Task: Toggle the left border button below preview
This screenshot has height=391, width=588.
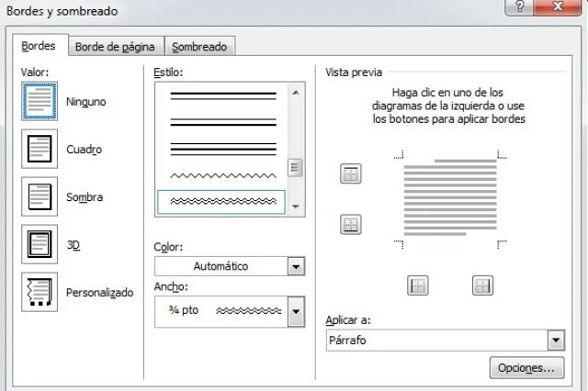Action: point(418,285)
